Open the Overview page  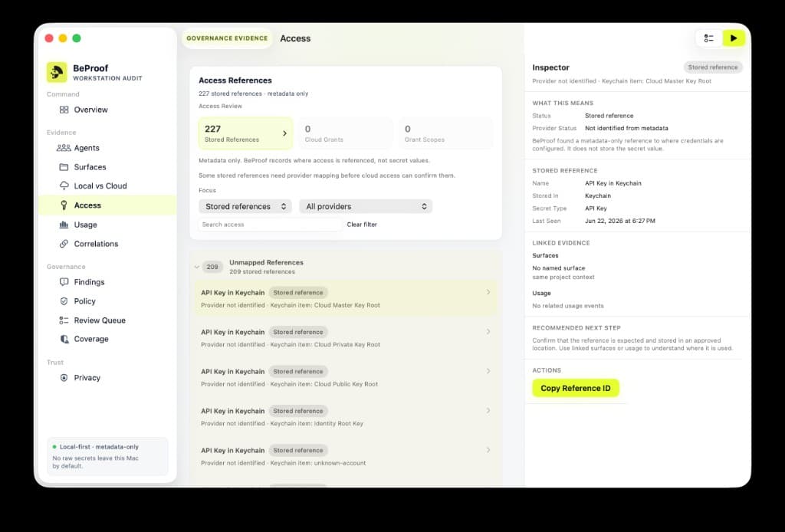point(90,110)
